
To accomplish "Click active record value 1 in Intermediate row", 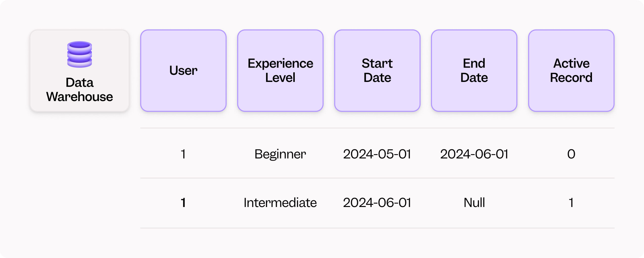I will (x=571, y=203).
